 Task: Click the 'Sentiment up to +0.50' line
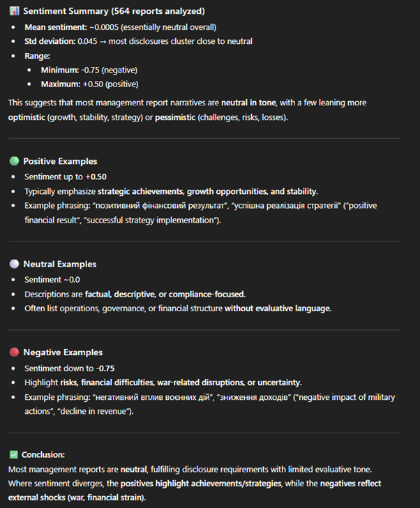(x=67, y=177)
